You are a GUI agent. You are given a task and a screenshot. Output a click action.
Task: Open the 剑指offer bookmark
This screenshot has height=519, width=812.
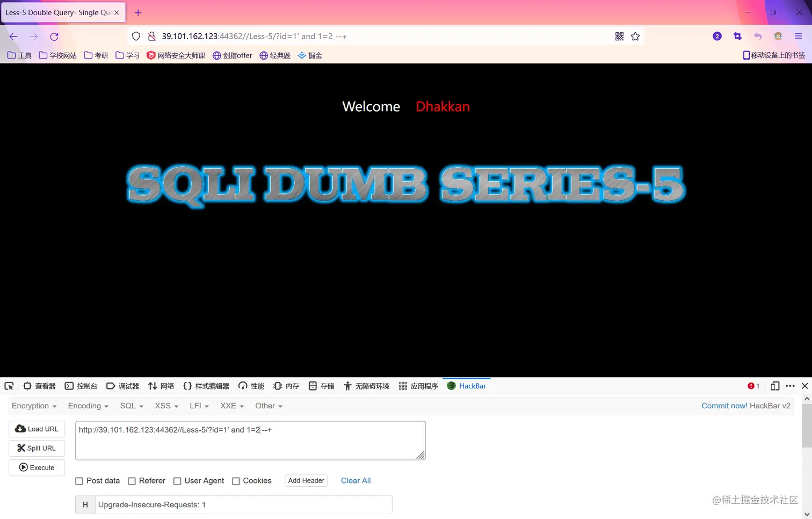233,55
